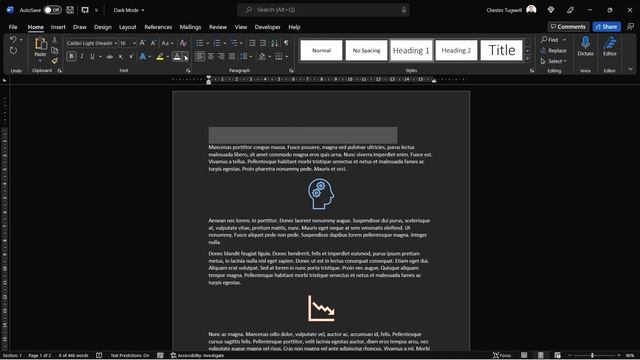Toggle Bold formatting
The image size is (640, 360).
coord(71,56)
